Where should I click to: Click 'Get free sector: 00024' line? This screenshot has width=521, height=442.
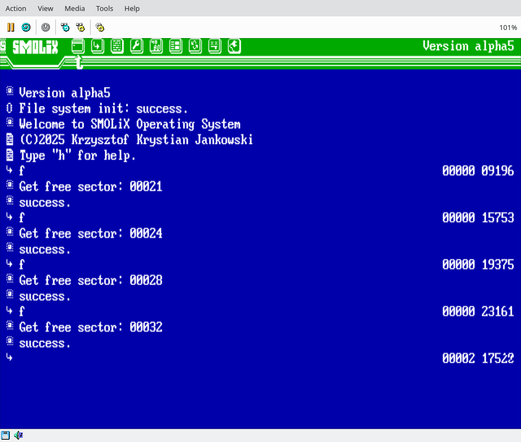[x=91, y=233]
